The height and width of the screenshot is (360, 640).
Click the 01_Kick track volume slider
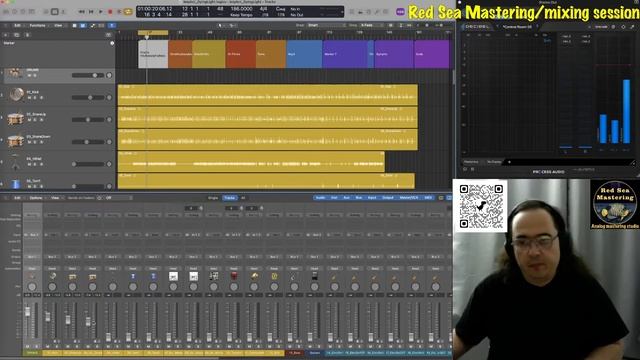point(88,98)
